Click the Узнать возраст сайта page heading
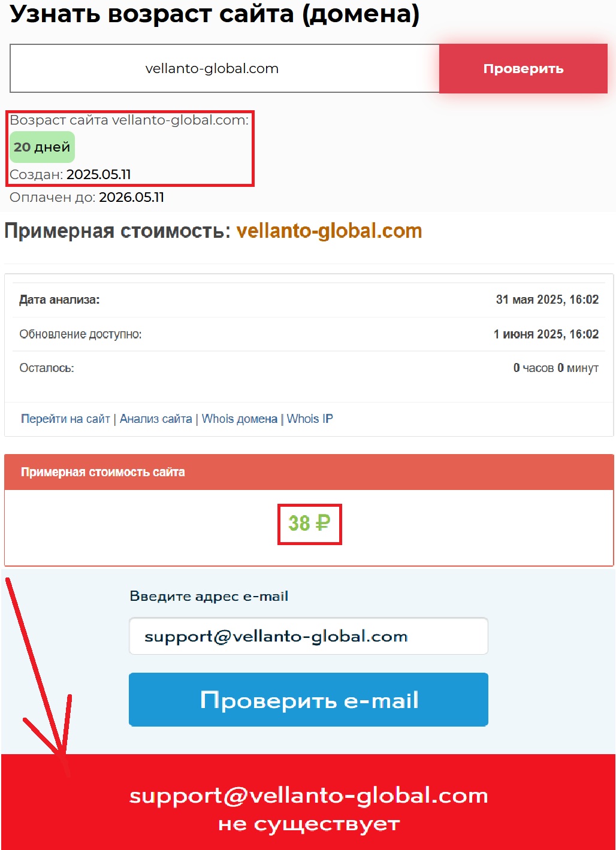The image size is (616, 850). click(215, 14)
